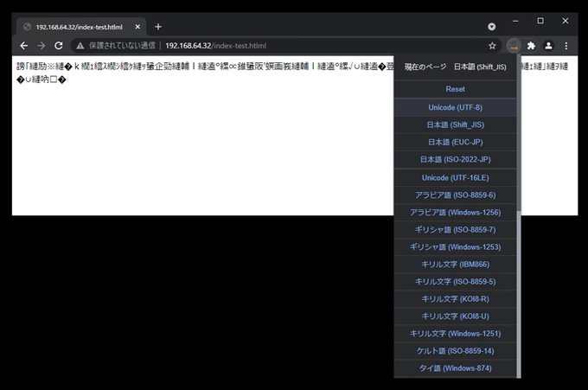
Task: Bookmark this page with the star icon
Action: tap(492, 46)
